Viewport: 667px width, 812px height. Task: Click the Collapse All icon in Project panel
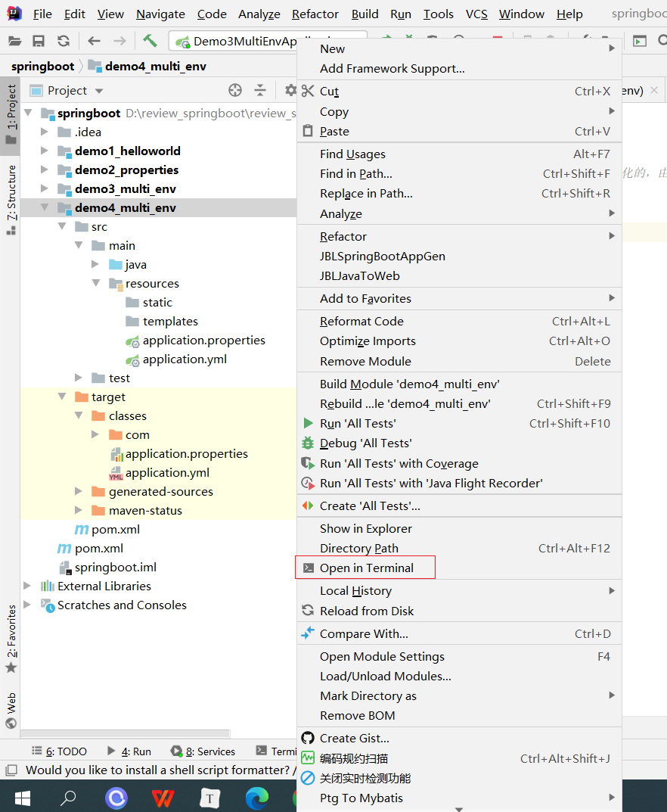point(260,91)
